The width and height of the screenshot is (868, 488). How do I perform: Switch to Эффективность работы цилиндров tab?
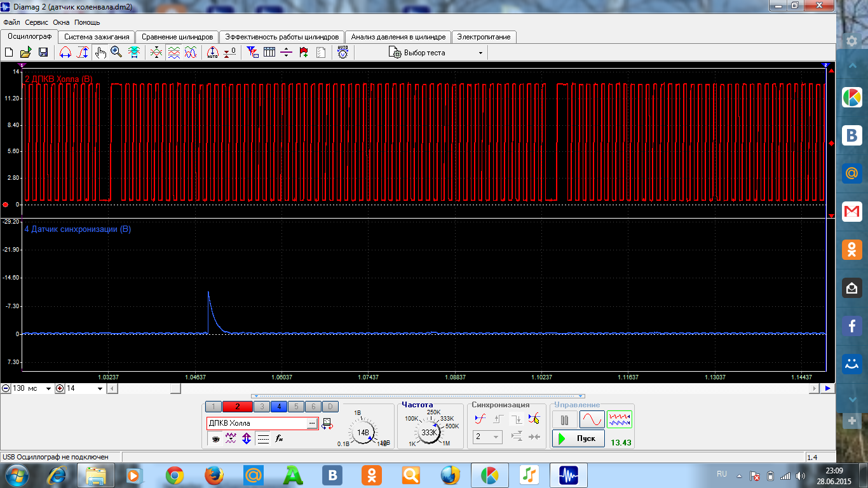coord(282,37)
